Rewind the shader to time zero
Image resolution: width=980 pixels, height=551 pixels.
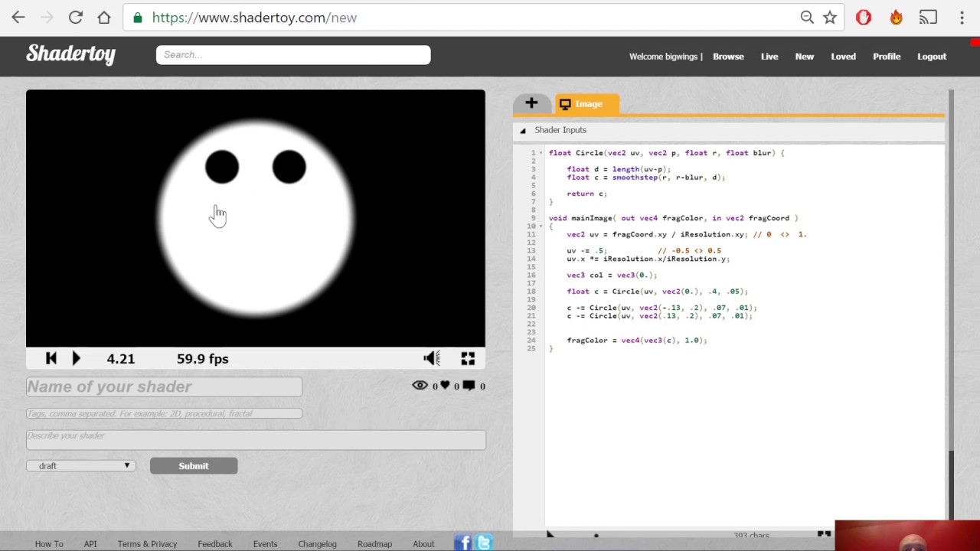pos(51,358)
